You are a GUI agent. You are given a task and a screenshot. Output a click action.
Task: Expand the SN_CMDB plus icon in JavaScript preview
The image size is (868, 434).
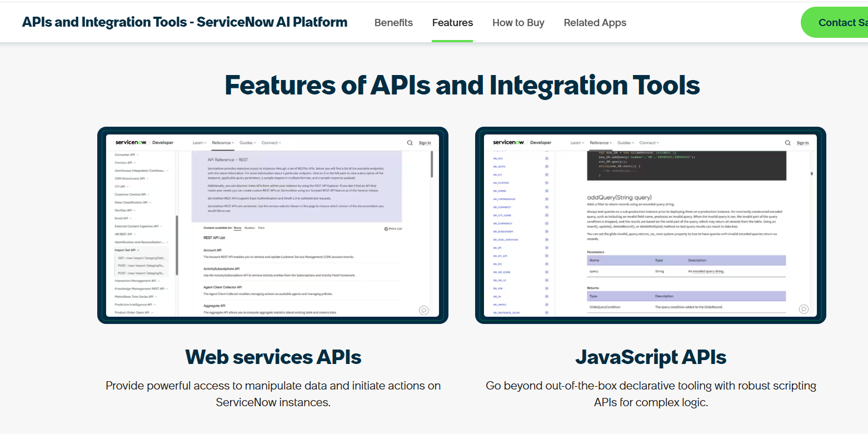[547, 191]
